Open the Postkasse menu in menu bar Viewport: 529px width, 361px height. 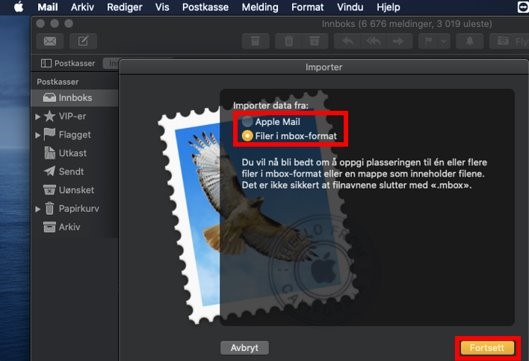(x=205, y=7)
